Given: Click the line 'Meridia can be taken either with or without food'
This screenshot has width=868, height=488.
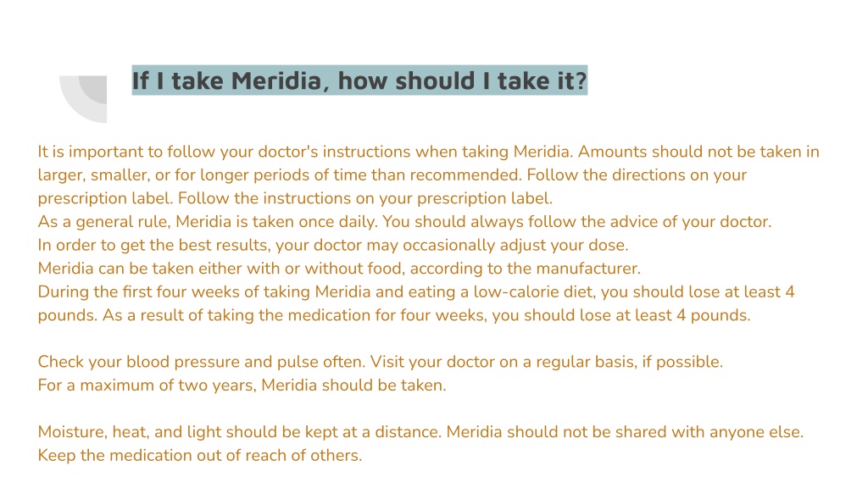Looking at the screenshot, I should pyautogui.click(x=339, y=269).
